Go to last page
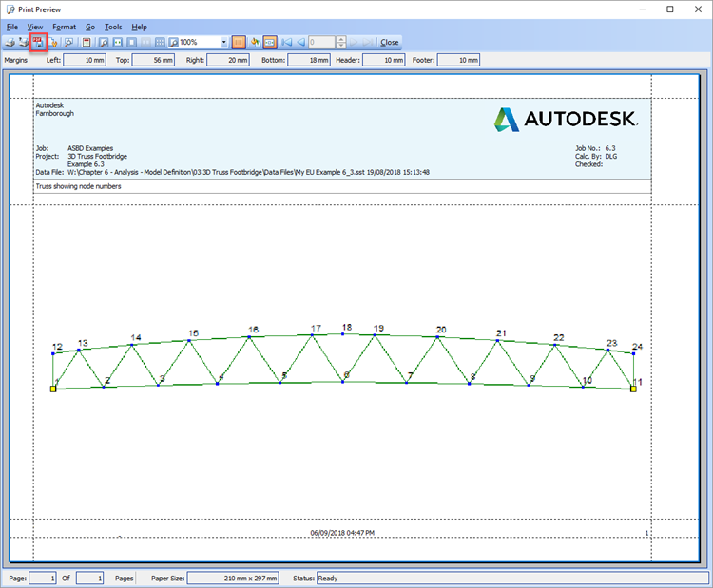The height and width of the screenshot is (588, 713). coord(369,42)
